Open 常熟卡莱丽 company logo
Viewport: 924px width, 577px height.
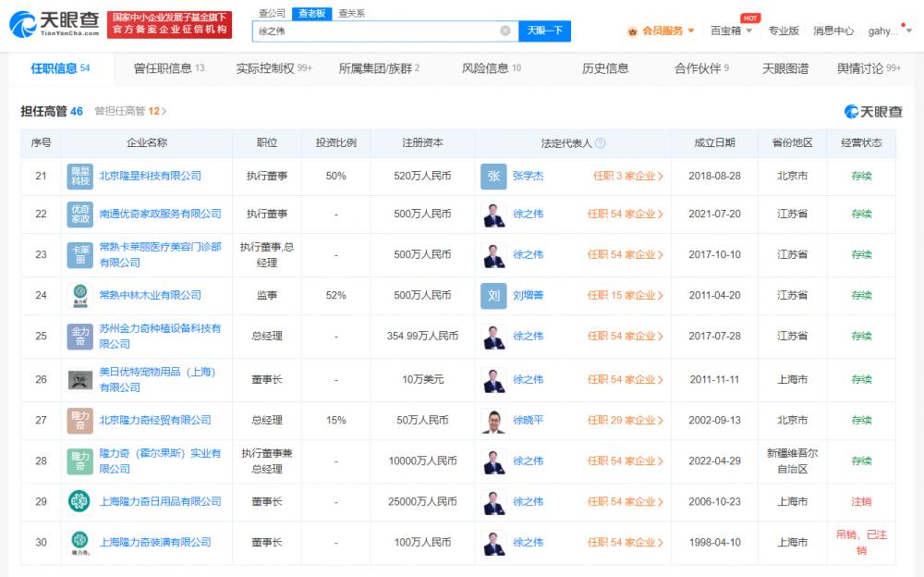80,255
